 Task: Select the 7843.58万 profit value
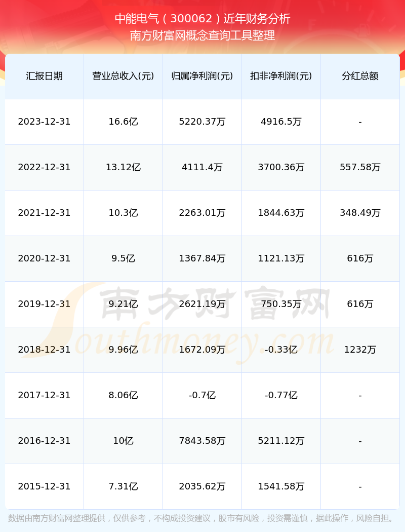pos(202,441)
